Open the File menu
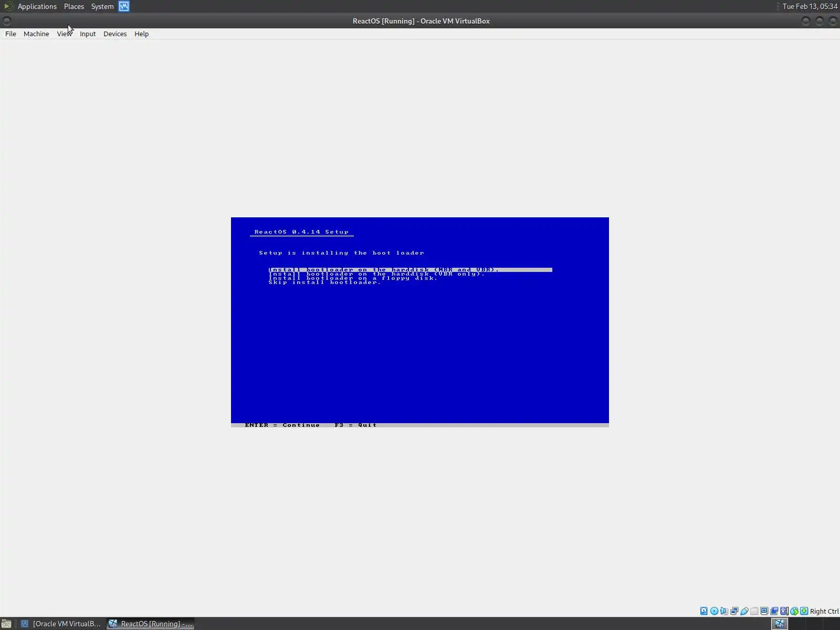This screenshot has width=840, height=630. [10, 34]
